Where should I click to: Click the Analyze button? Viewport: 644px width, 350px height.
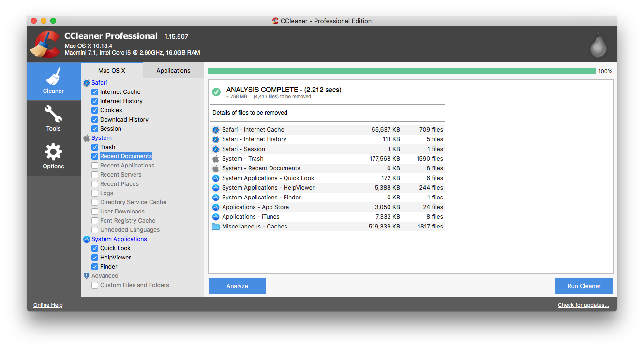[237, 286]
